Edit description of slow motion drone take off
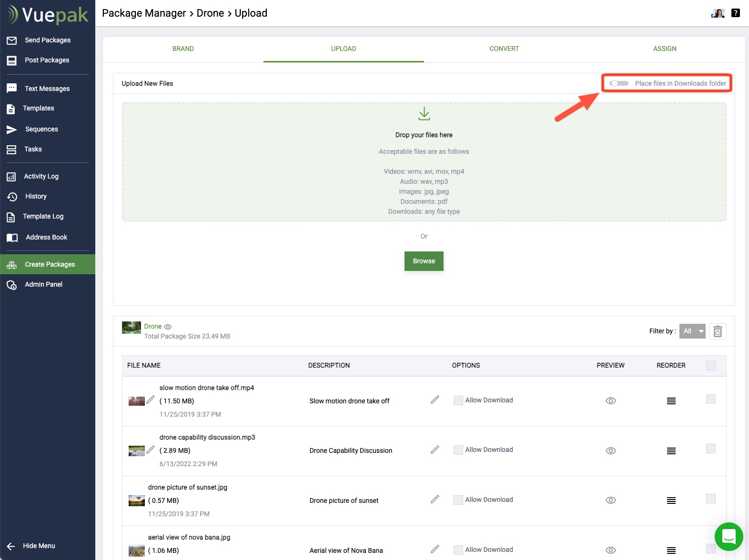The image size is (749, 560). (x=435, y=400)
